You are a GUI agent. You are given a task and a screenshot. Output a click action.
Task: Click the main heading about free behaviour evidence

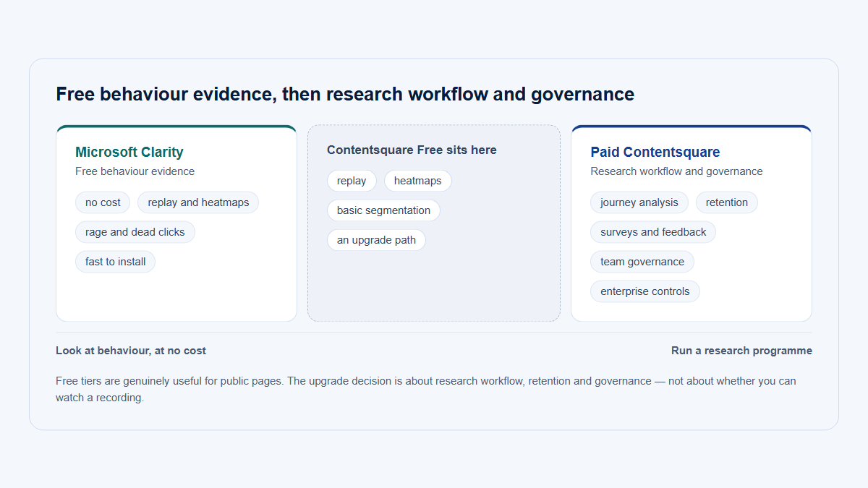pyautogui.click(x=345, y=94)
